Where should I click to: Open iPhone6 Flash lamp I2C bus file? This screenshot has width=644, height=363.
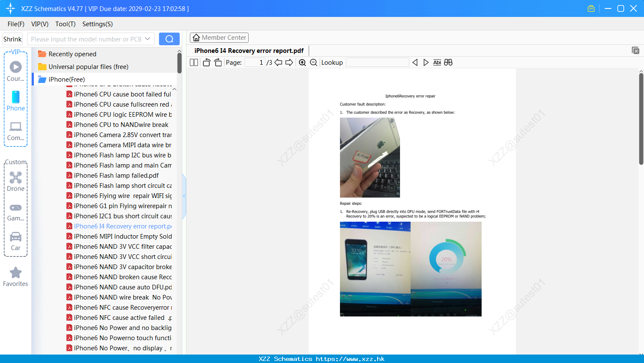tap(119, 155)
